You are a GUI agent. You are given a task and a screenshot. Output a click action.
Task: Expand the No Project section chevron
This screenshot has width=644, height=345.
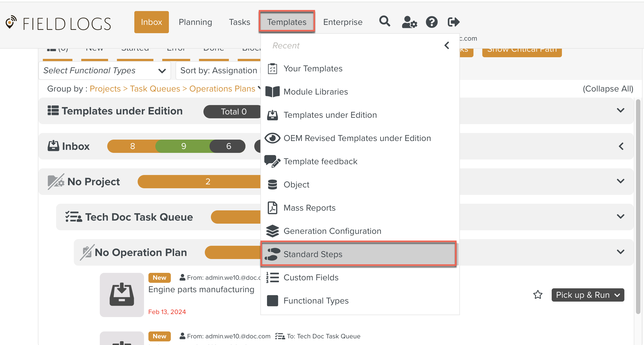tap(621, 181)
